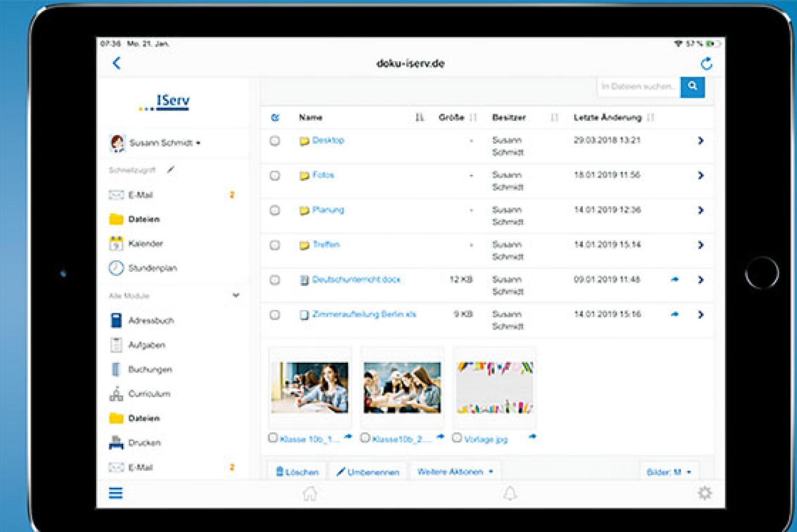Open the Fotos folder link

[323, 175]
